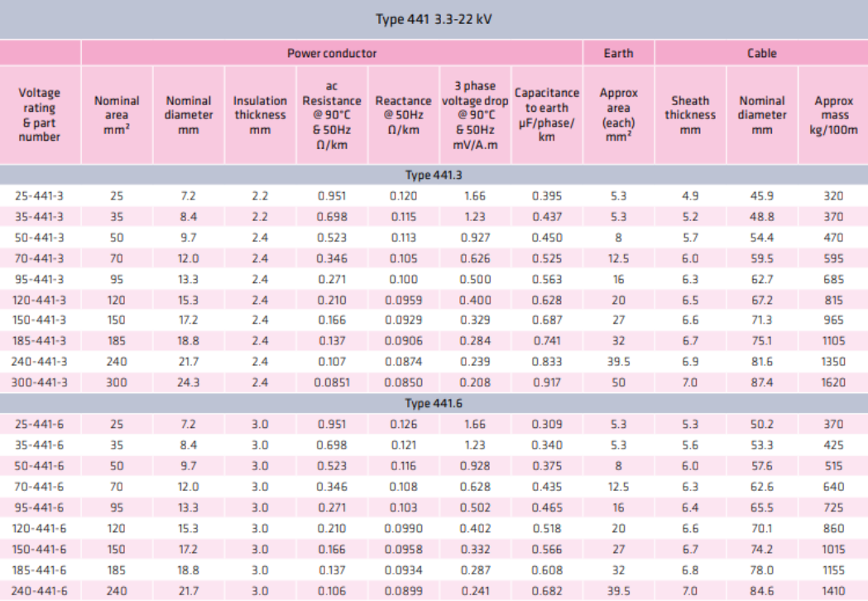Screen dimensions: 868x601
Task: Select the 'Cable' group header
Action: pos(762,53)
